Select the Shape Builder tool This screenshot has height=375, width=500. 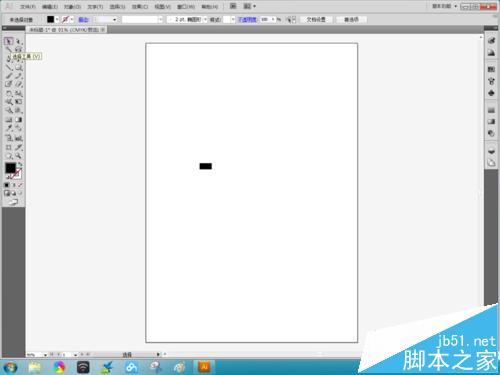(x=9, y=110)
